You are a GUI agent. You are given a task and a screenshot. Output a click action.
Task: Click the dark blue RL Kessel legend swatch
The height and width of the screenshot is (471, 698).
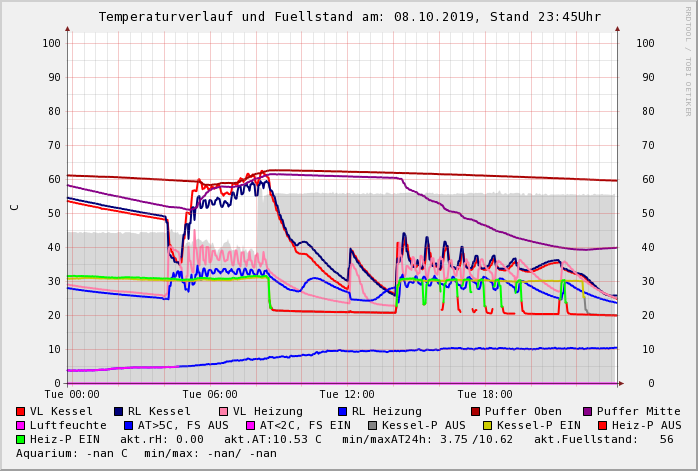(119, 411)
